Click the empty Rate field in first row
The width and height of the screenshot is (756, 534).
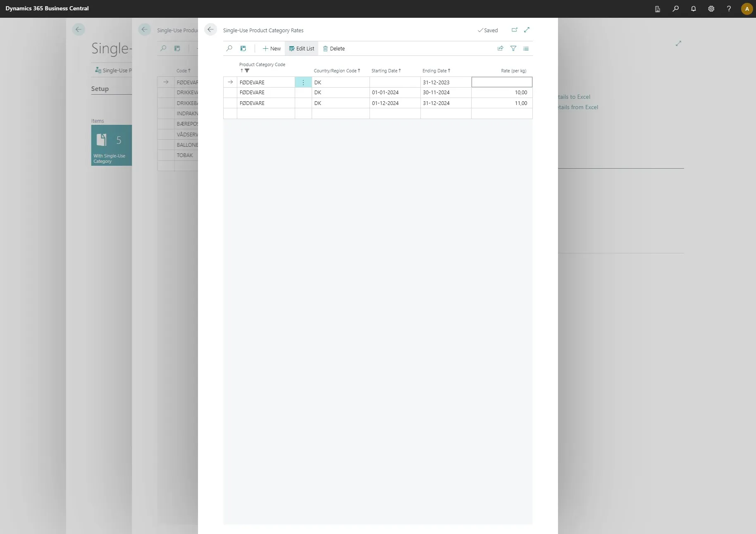(502, 82)
